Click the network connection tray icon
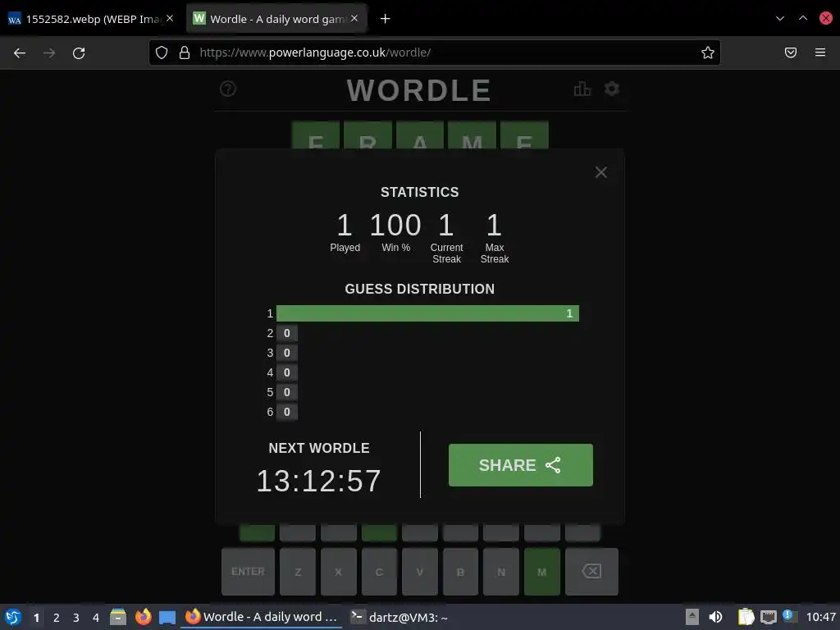 (768, 617)
